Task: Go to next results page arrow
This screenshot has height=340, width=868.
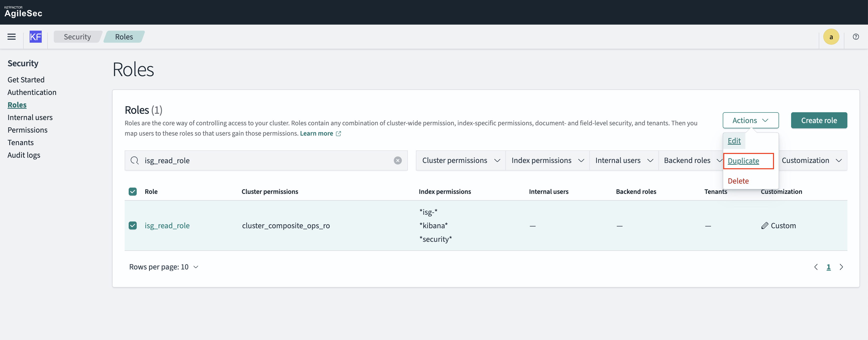Action: click(841, 267)
